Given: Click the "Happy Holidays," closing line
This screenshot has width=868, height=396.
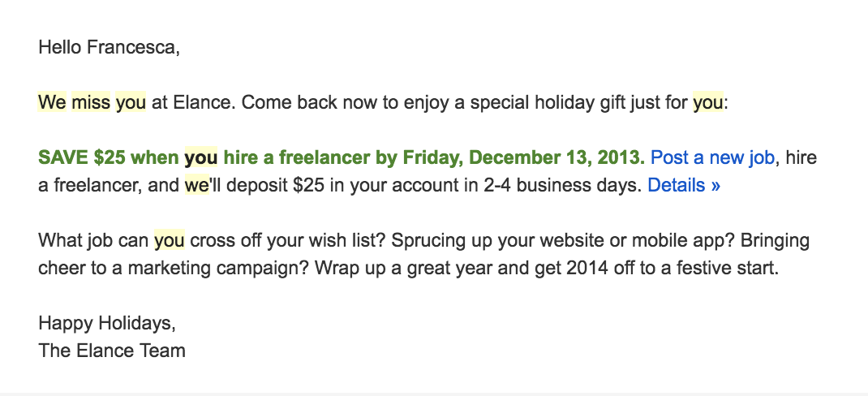Looking at the screenshot, I should point(107,324).
